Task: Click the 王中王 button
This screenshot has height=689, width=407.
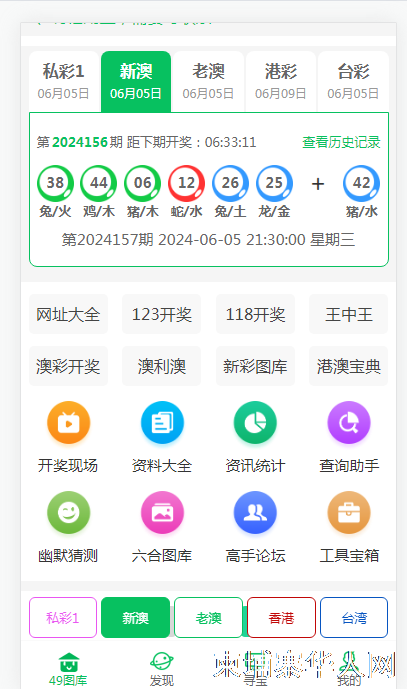Action: 349,314
